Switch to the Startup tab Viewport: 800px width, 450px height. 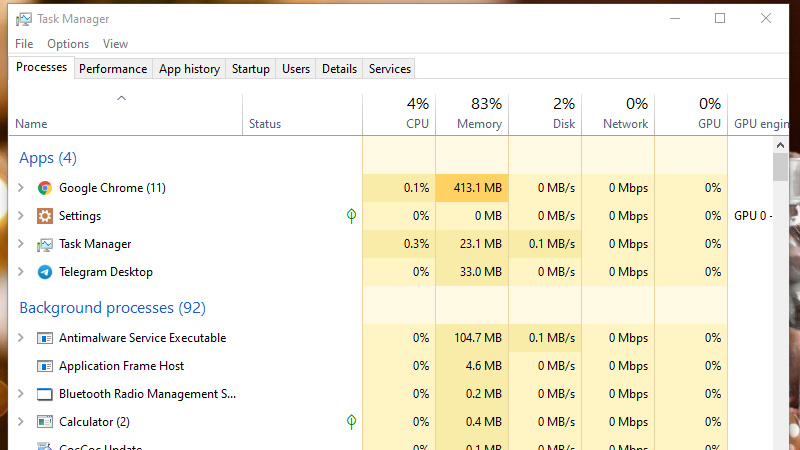pos(250,69)
